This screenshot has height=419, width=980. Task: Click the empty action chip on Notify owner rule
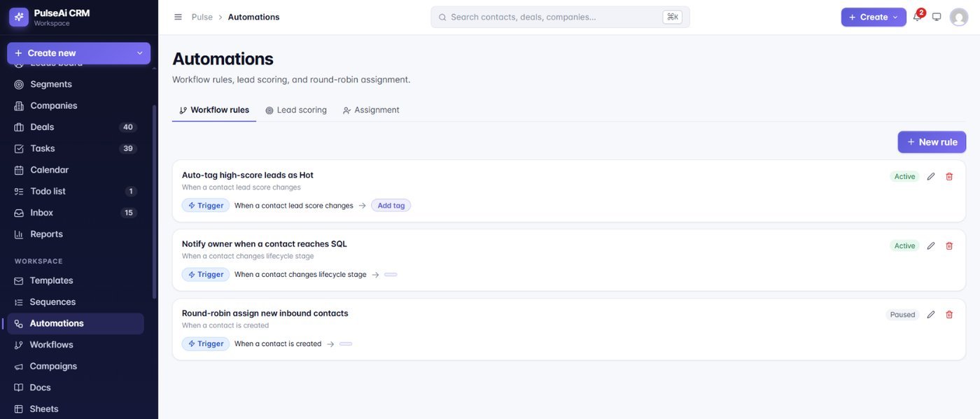pyautogui.click(x=391, y=275)
